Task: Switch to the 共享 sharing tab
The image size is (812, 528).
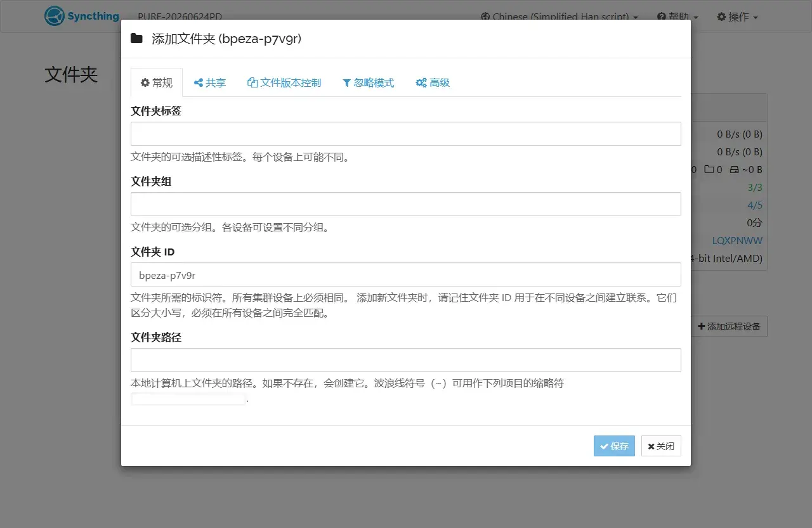Action: [210, 82]
